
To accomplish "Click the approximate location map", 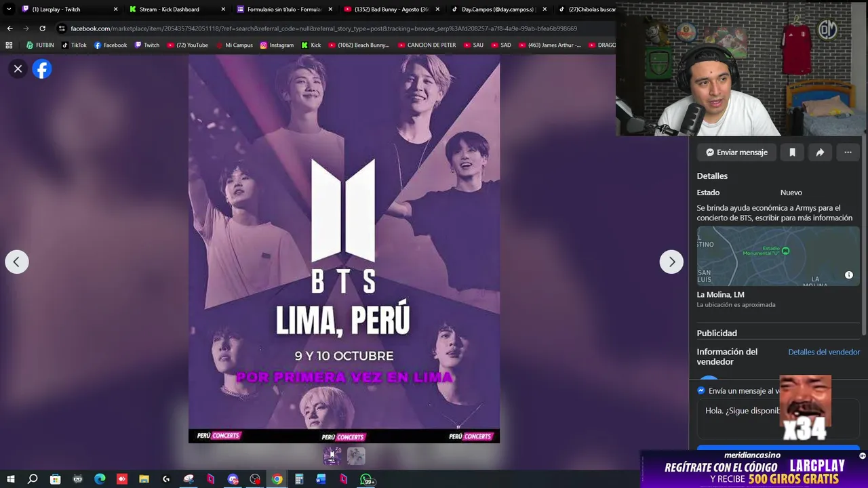I will [778, 256].
